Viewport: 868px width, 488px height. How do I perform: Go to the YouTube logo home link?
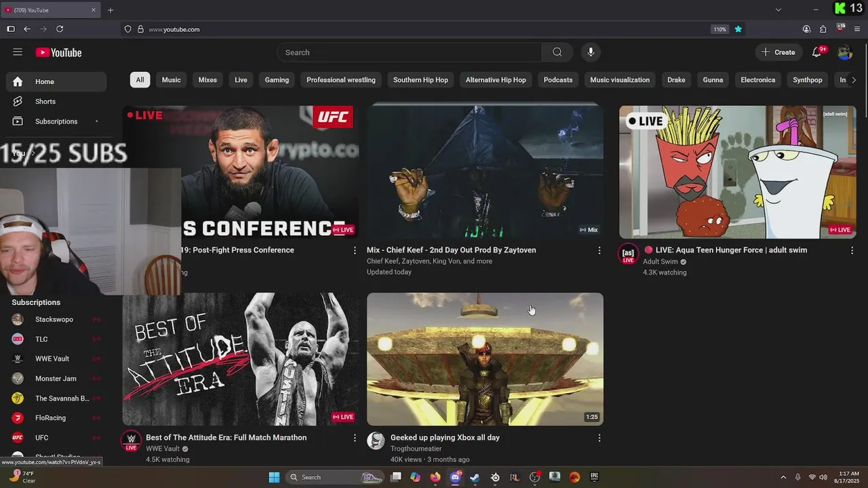click(x=58, y=52)
